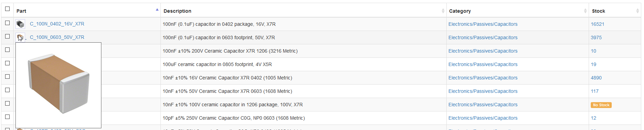The width and height of the screenshot is (644, 130).
Task: Click the Part column sort arrow icon
Action: click(157, 10)
